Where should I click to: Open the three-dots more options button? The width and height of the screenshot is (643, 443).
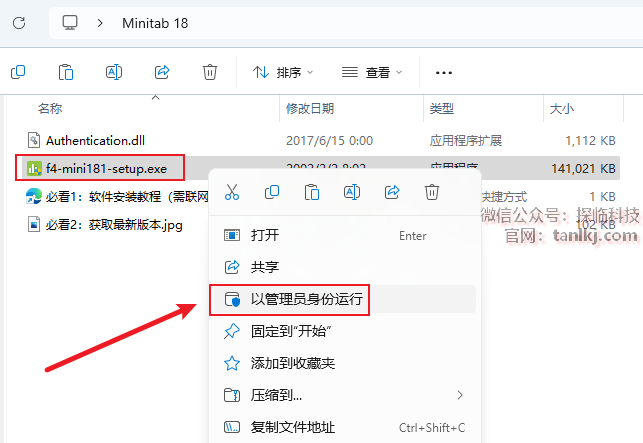444,73
